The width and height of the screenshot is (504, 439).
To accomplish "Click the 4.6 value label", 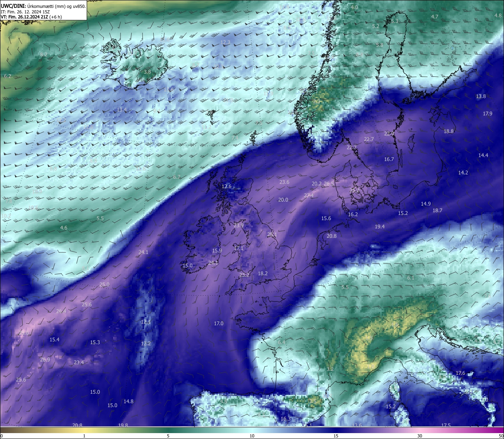I will [x=63, y=228].
